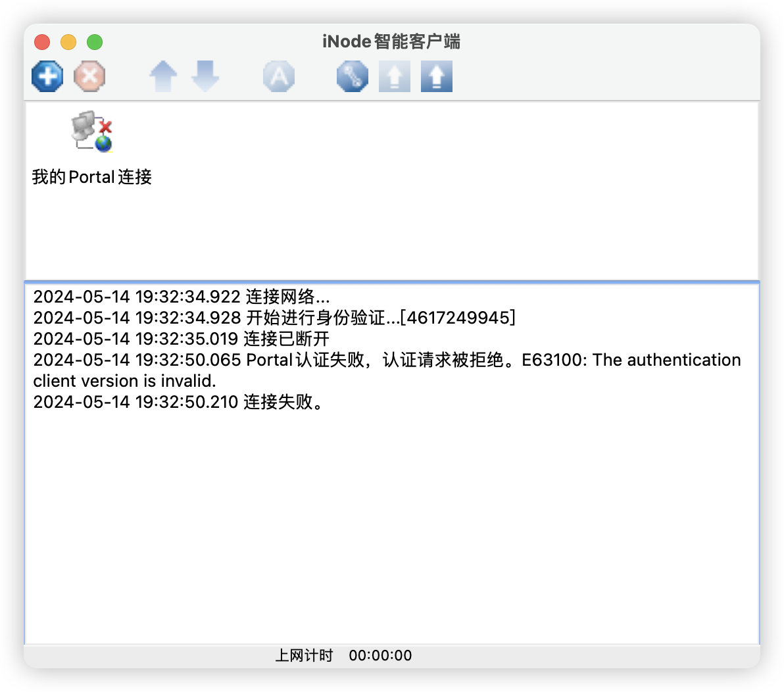
Task: Click the 'iNode智能客户端' window title
Action: pos(391,41)
